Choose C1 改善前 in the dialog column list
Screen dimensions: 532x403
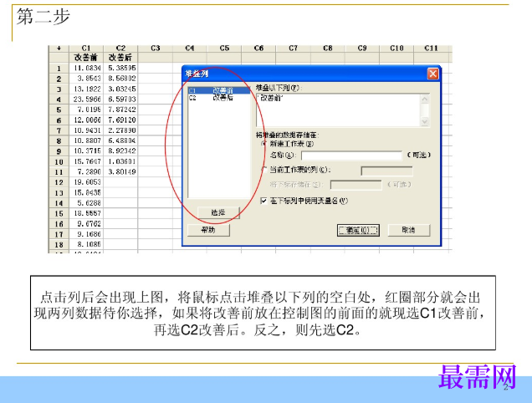pyautogui.click(x=219, y=90)
